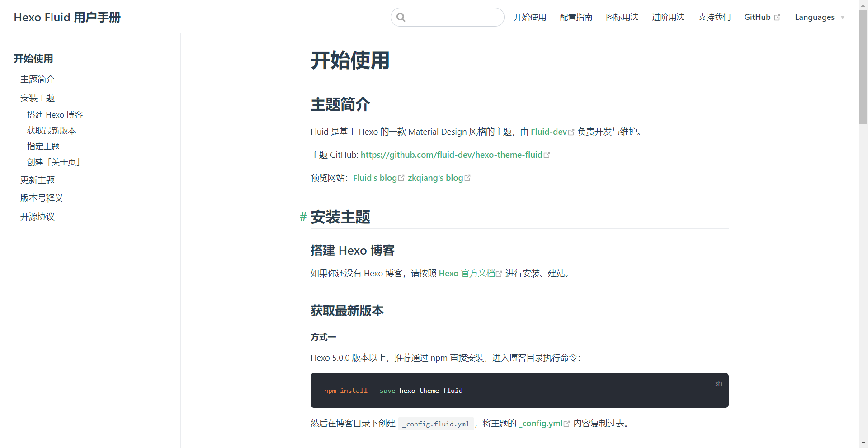The image size is (868, 448).
Task: Click the vertical scrollbar down arrow
Action: tap(863, 443)
